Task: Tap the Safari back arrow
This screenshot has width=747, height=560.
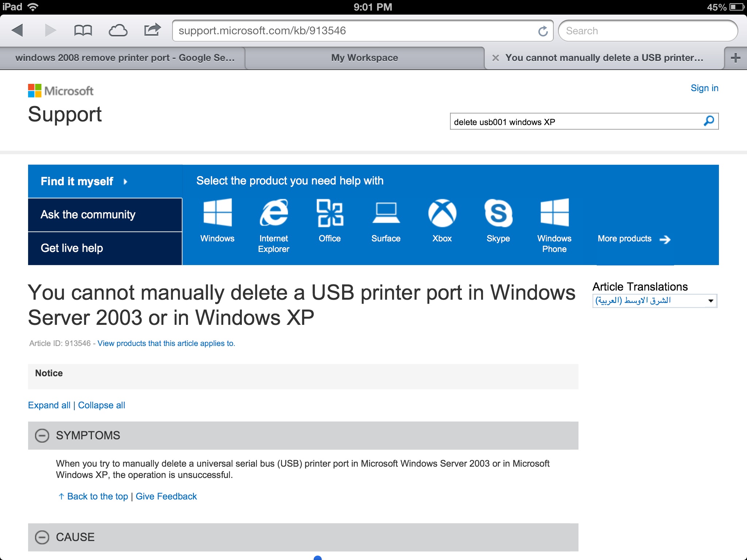Action: point(17,30)
